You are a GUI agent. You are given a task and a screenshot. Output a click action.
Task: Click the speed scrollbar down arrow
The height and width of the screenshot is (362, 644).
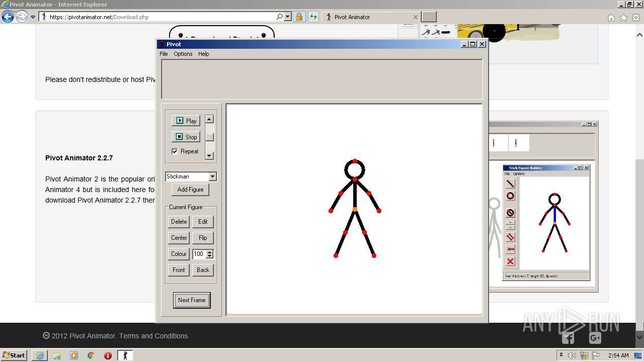pos(209,156)
